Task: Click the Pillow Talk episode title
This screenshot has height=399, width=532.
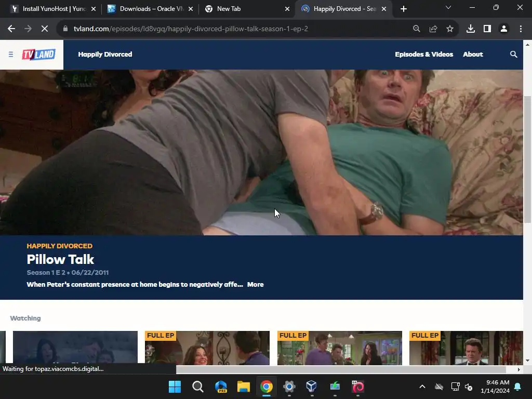Action: click(60, 260)
